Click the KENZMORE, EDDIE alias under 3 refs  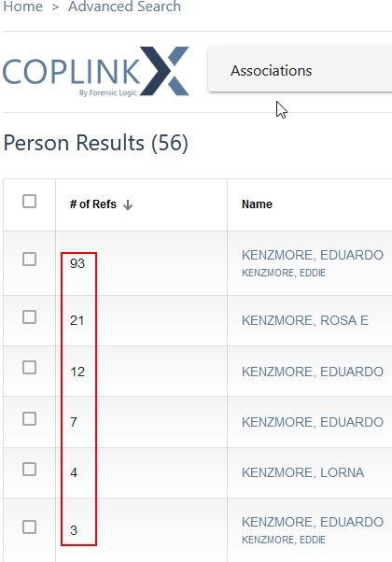(284, 540)
